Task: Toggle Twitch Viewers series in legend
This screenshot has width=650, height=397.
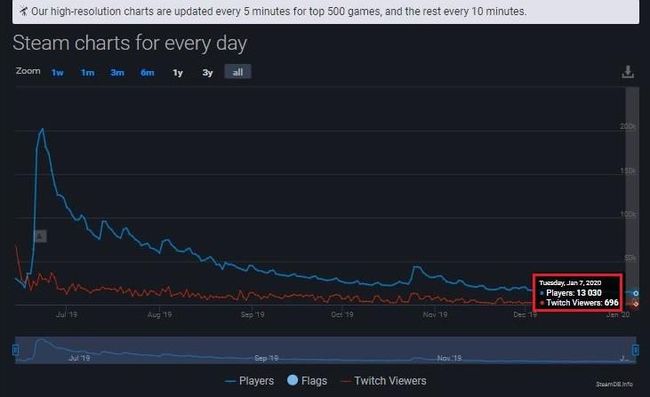Action: (x=383, y=381)
